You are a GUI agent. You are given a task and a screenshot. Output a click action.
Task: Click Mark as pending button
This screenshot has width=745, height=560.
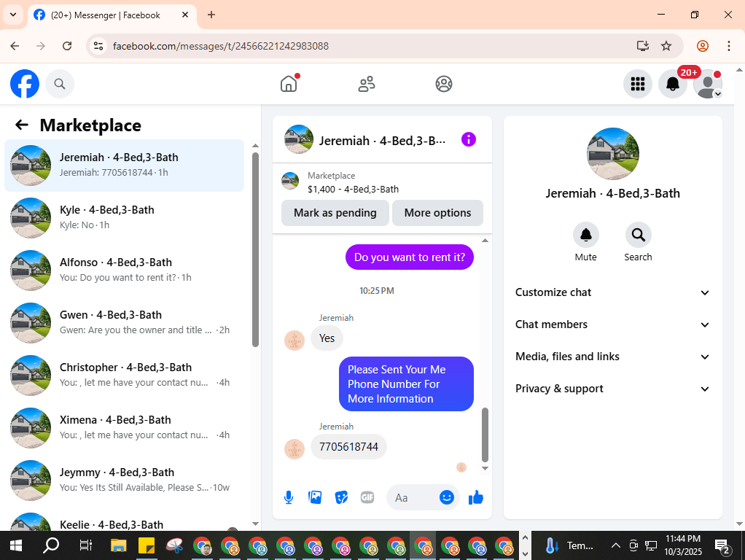tap(335, 213)
